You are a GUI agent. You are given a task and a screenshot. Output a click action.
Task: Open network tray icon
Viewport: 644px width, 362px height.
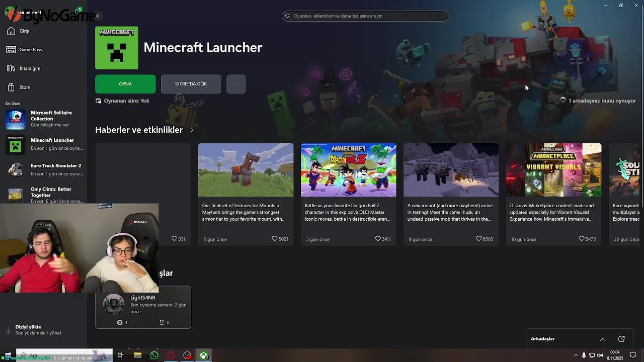coord(592,355)
